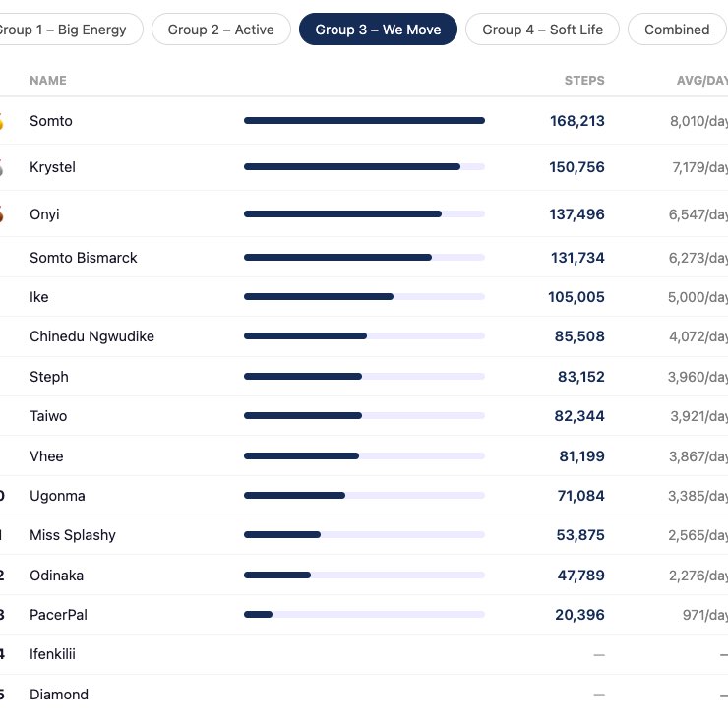Screen dimensions: 728x727
Task: Click Ike's step progress bar
Action: 364,297
